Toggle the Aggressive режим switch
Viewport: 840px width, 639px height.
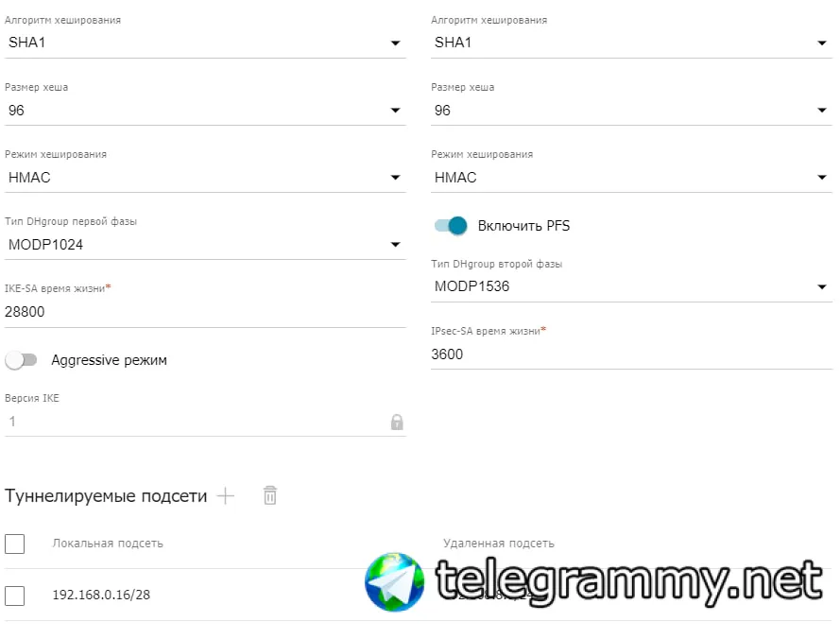(22, 360)
